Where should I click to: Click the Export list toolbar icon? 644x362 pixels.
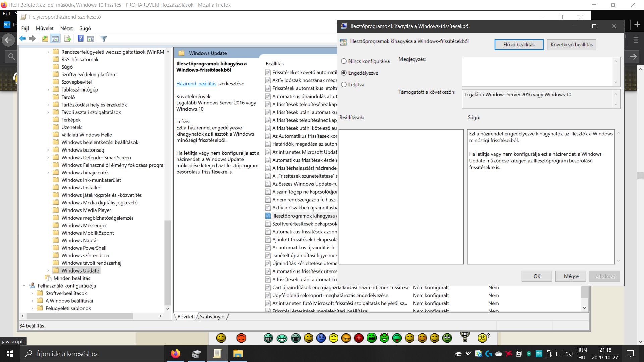[68, 39]
